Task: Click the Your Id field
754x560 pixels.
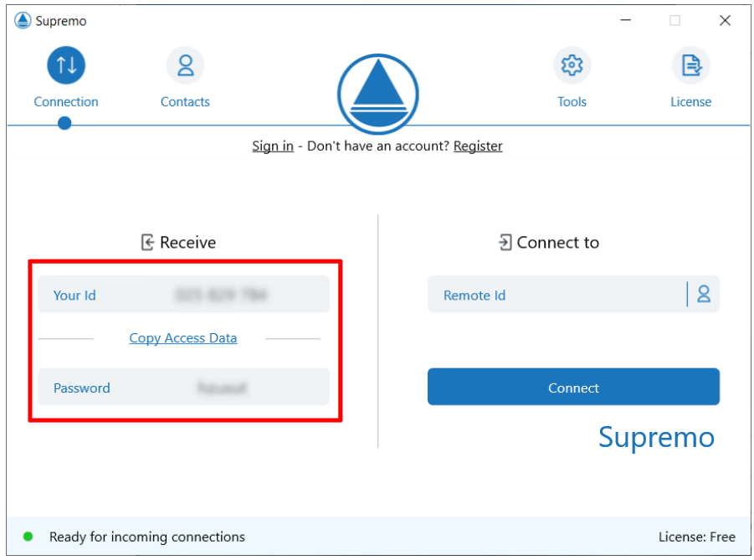Action: (x=184, y=295)
